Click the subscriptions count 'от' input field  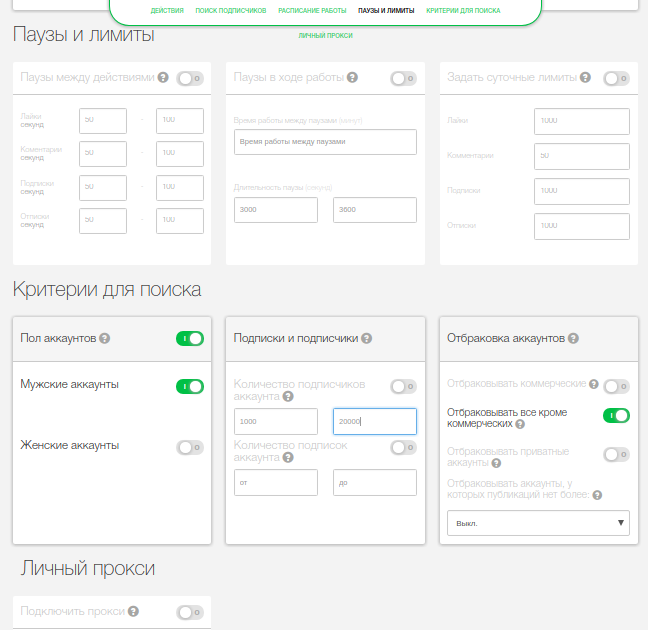(x=275, y=483)
